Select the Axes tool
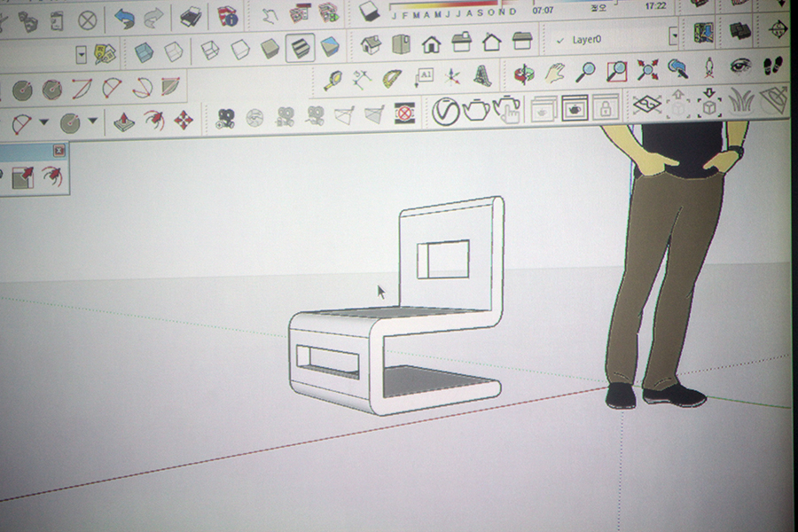Screen dimensions: 798x532 click(452, 77)
